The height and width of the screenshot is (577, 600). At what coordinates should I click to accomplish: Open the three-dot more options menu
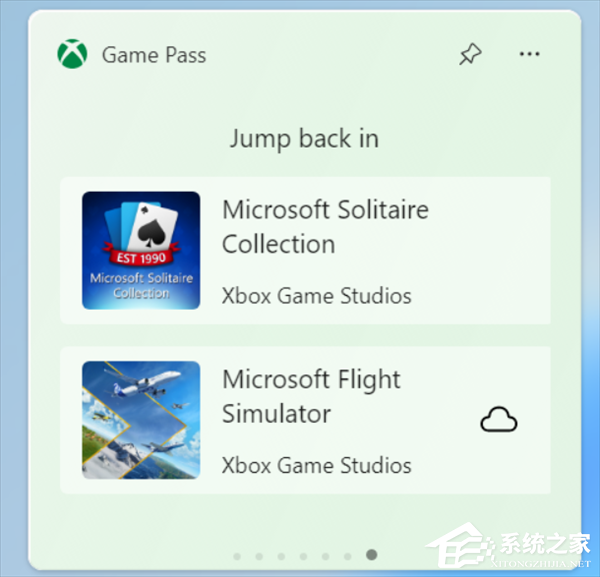click(530, 54)
